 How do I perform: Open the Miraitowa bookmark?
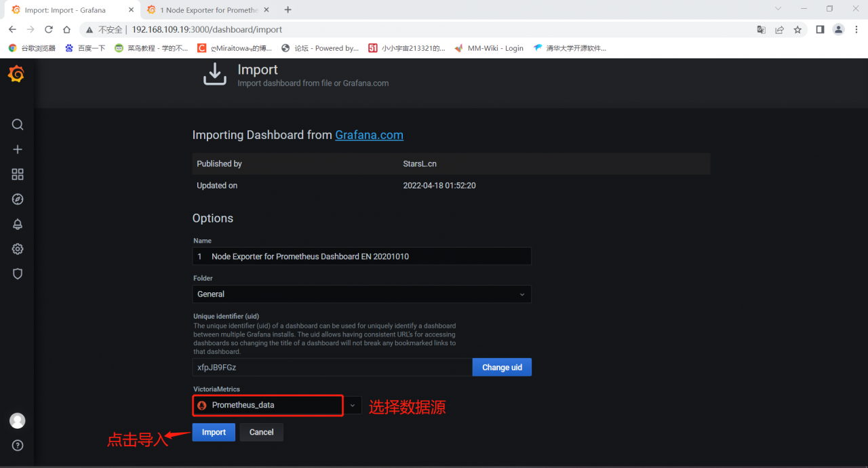coord(235,48)
